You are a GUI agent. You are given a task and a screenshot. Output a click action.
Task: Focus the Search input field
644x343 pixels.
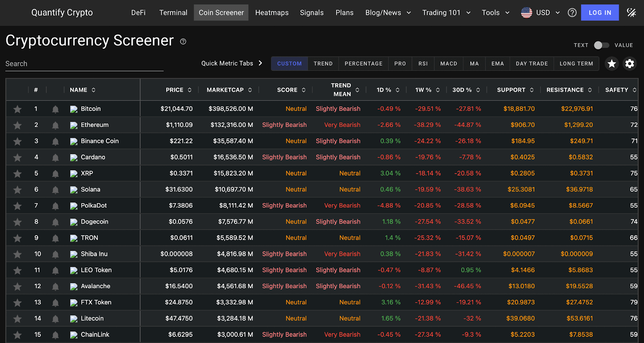[x=85, y=64]
